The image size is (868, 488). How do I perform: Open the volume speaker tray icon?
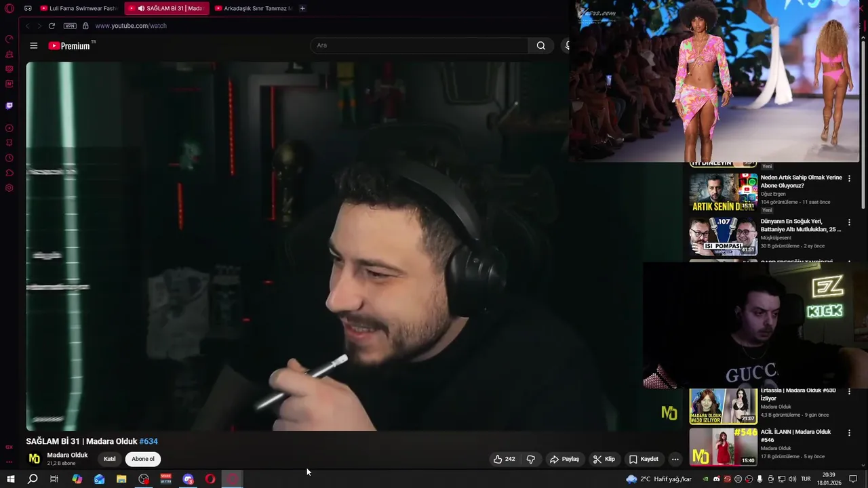click(x=792, y=479)
